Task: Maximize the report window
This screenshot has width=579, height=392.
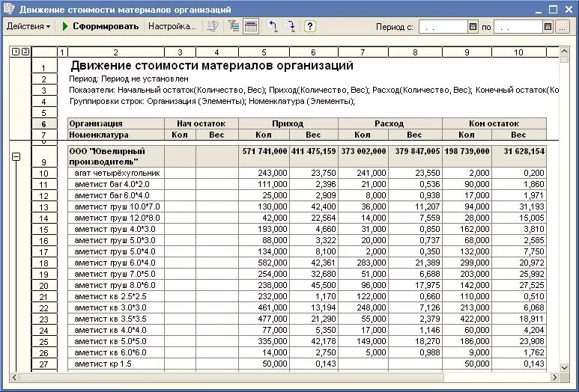Action: [553, 10]
